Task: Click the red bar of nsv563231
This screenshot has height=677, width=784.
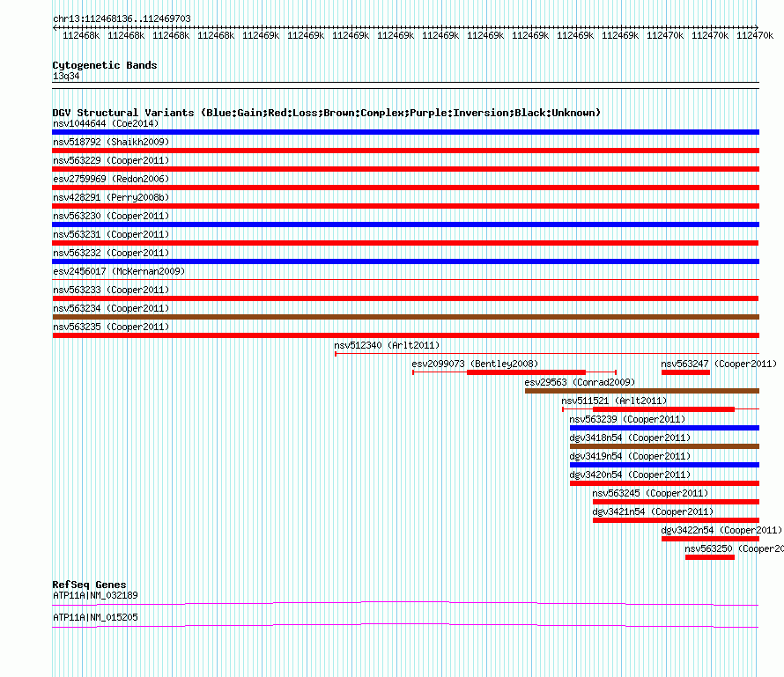Action: 405,243
